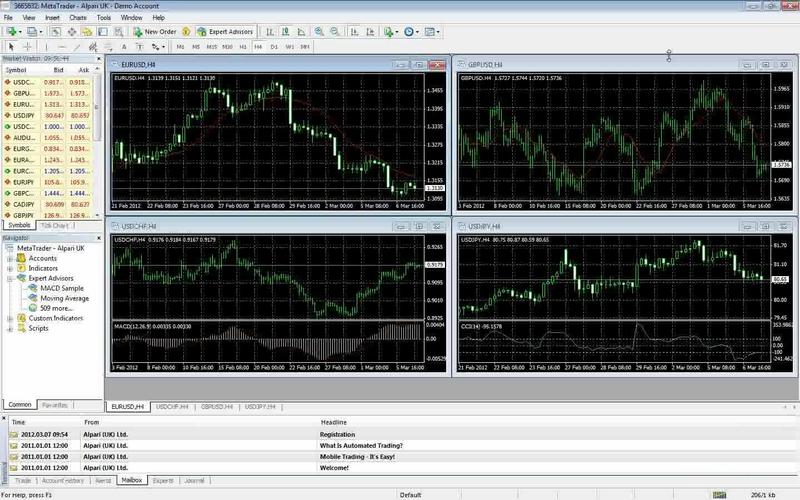Screen dimensions: 800x500
Task: Open the Periods clock icon
Action: click(409, 32)
